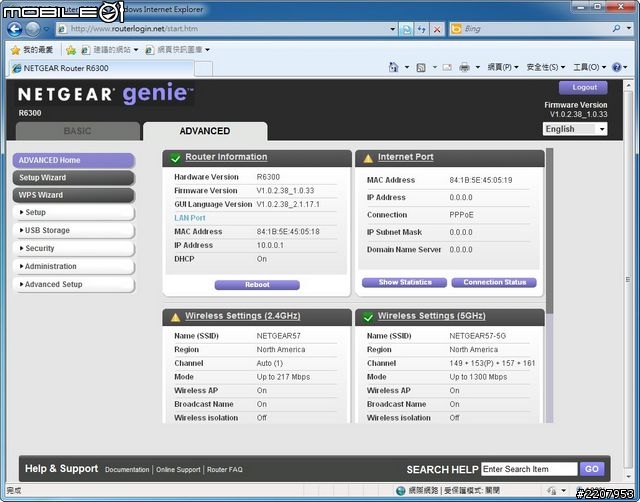This screenshot has width=640, height=502.
Task: Open the Internet Port heading link
Action: coord(405,157)
